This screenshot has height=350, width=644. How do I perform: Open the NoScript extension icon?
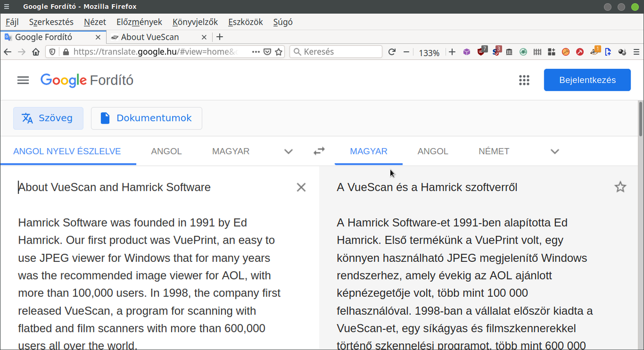(x=496, y=51)
